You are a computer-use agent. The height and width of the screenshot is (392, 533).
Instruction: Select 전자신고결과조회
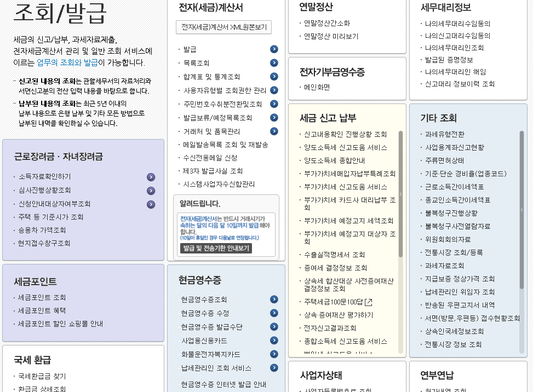point(330,328)
